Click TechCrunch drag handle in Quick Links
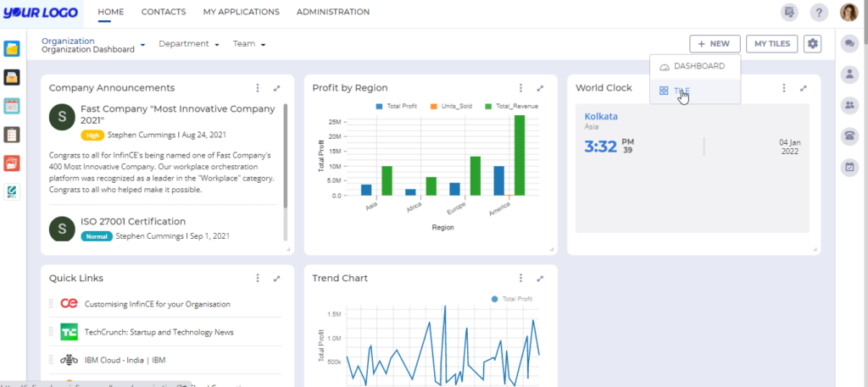The width and height of the screenshot is (868, 387). (52, 332)
